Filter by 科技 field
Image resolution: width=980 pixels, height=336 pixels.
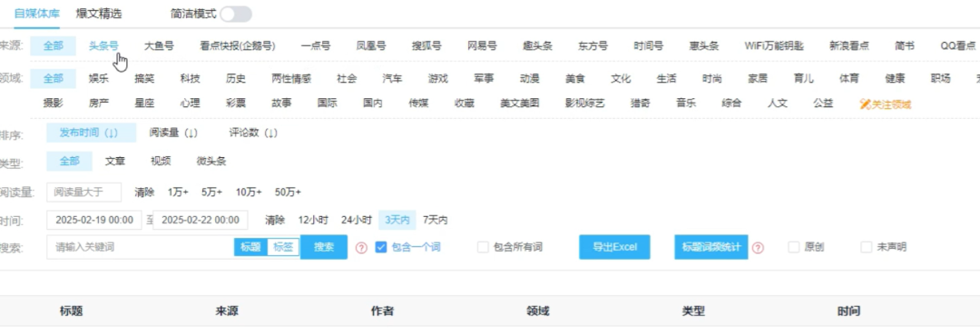click(190, 78)
